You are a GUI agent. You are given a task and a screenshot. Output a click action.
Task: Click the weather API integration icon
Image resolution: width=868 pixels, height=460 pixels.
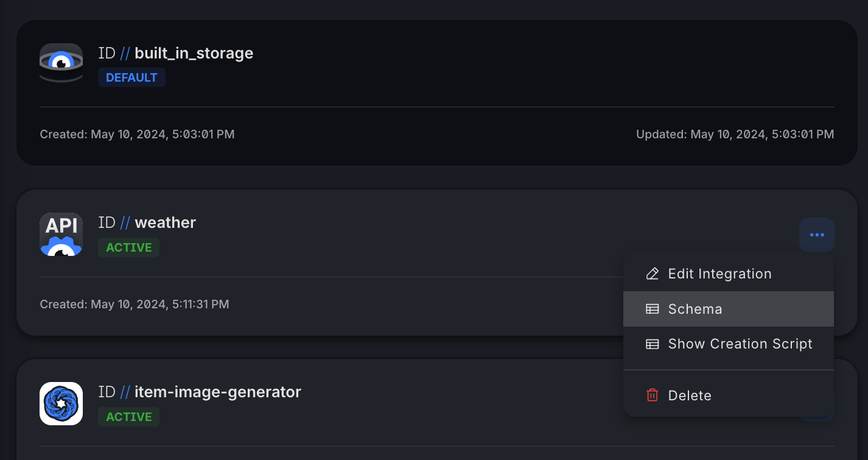tap(61, 234)
